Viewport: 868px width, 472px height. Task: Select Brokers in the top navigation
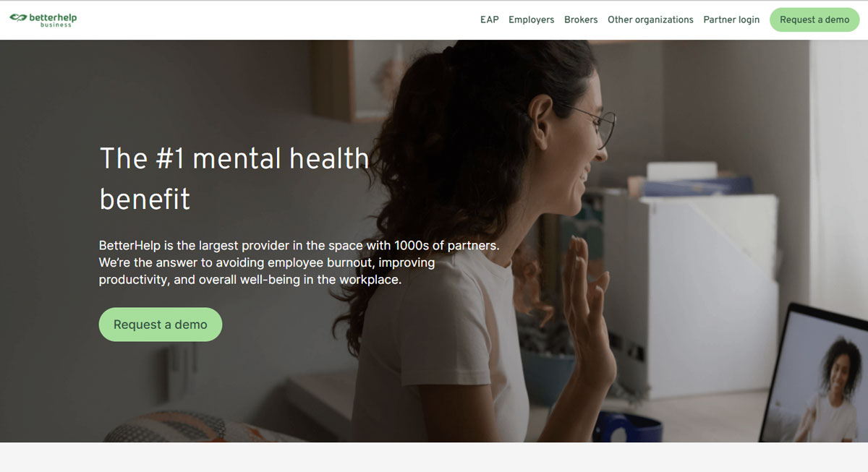coord(581,20)
